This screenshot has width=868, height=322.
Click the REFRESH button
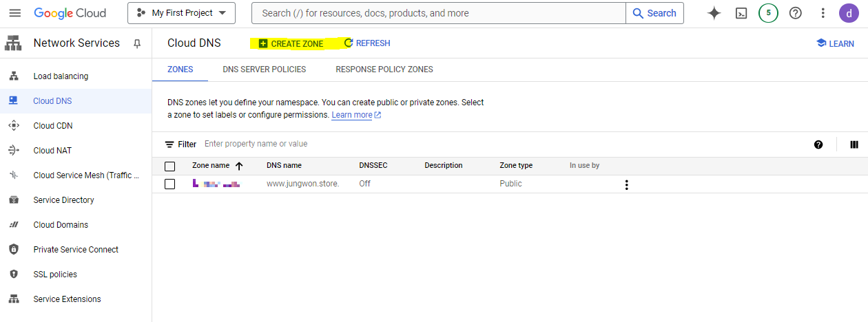[x=367, y=43]
